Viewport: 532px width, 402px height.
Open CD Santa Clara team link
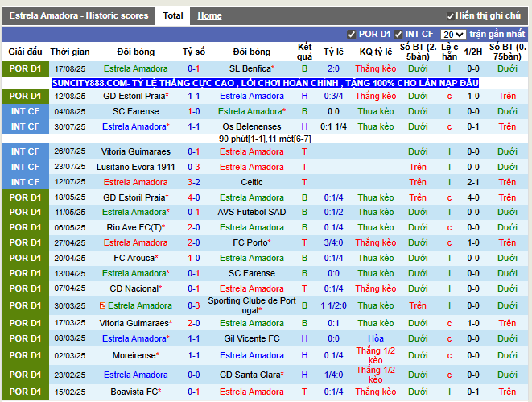252,375
